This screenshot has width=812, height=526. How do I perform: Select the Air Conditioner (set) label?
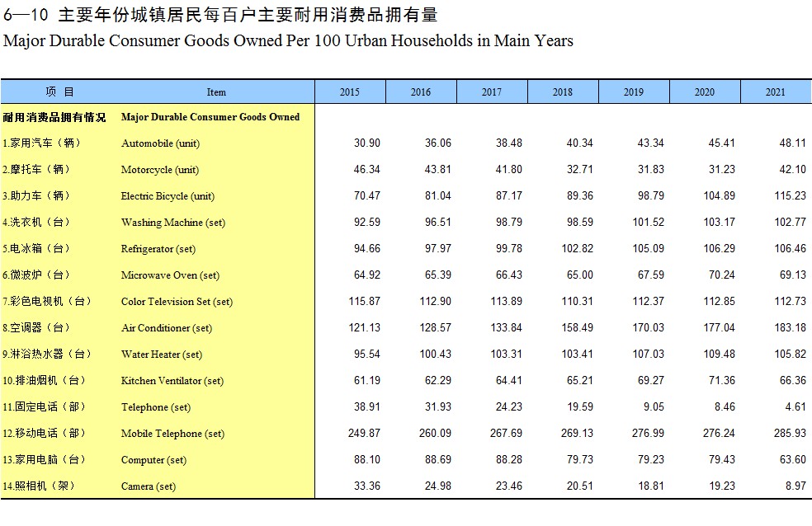[x=167, y=328]
